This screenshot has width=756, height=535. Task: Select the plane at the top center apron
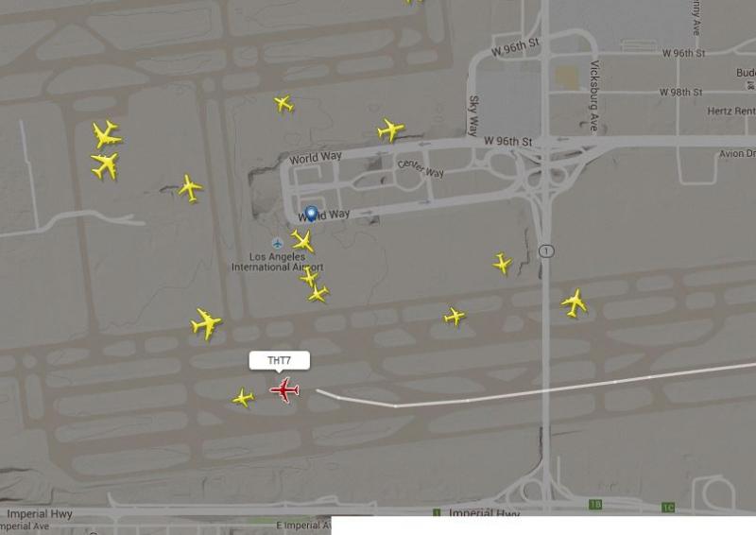283,103
